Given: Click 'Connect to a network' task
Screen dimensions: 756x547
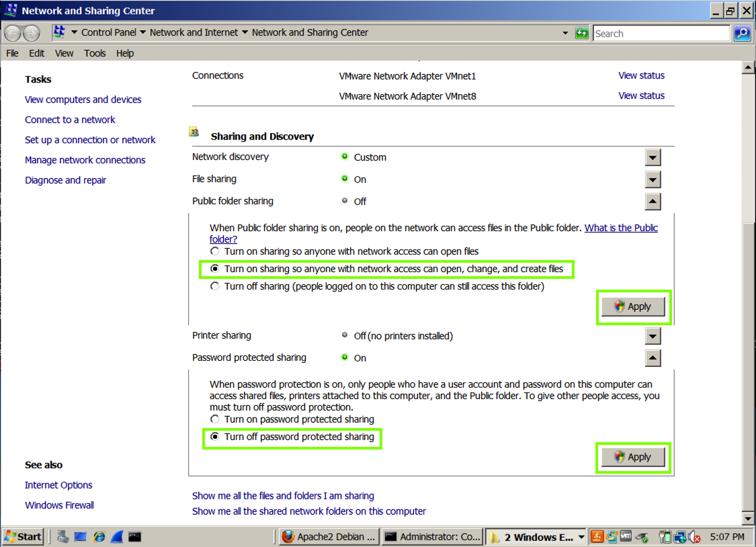Looking at the screenshot, I should [x=70, y=120].
